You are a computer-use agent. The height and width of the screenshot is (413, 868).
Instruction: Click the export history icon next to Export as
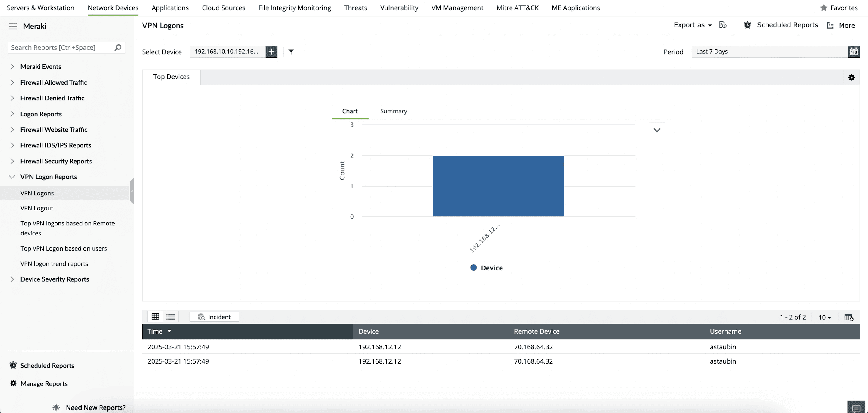(x=723, y=25)
